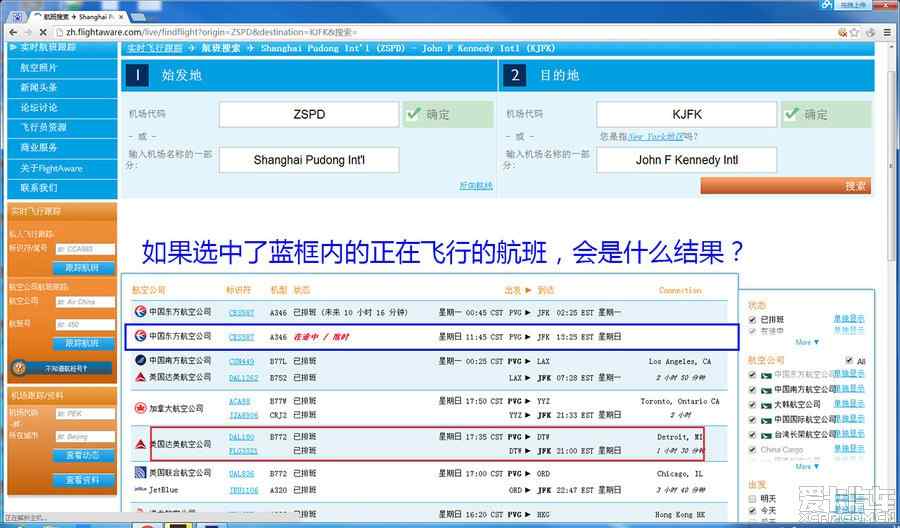Toggle the 明天 departure checkbox
900x528 pixels.
point(752,499)
